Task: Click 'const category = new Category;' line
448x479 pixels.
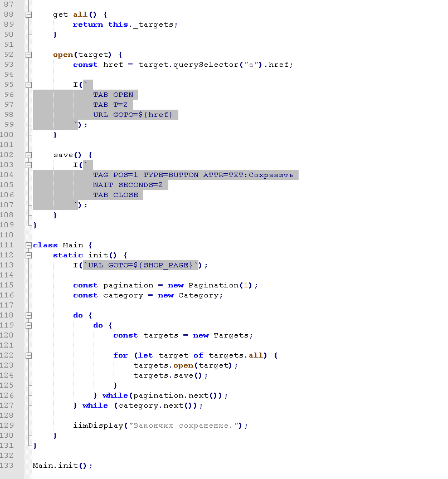Action: [148, 295]
